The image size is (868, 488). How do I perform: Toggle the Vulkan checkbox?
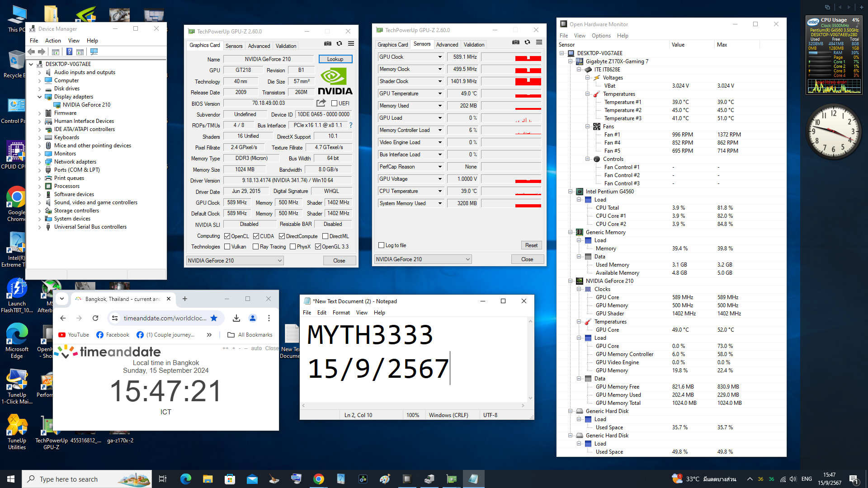point(227,247)
